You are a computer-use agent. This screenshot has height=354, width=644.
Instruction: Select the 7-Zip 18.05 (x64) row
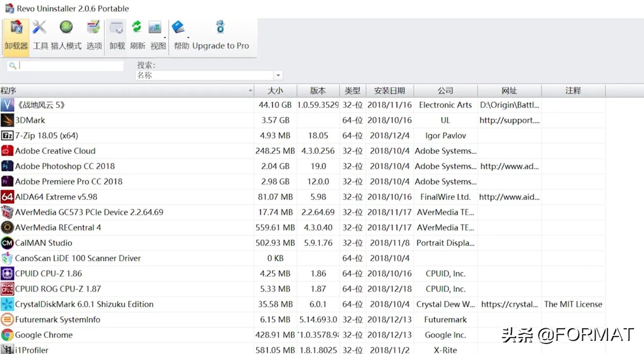coord(47,136)
